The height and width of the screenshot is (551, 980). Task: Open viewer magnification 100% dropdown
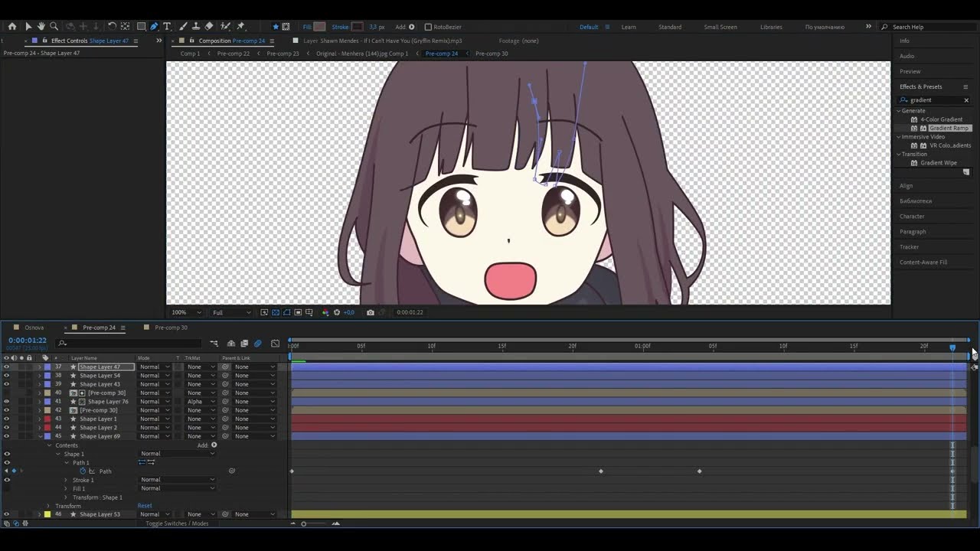click(x=187, y=312)
